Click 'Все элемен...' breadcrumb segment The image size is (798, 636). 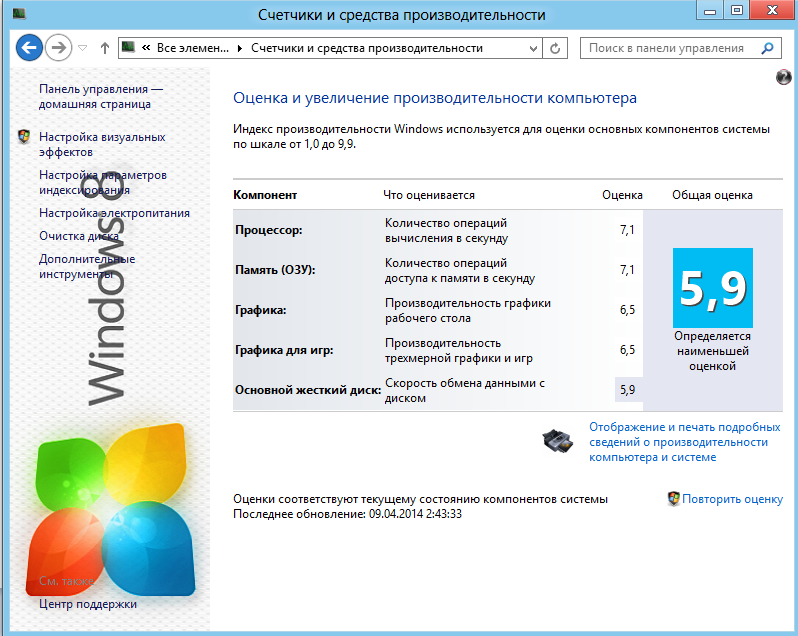coord(193,48)
